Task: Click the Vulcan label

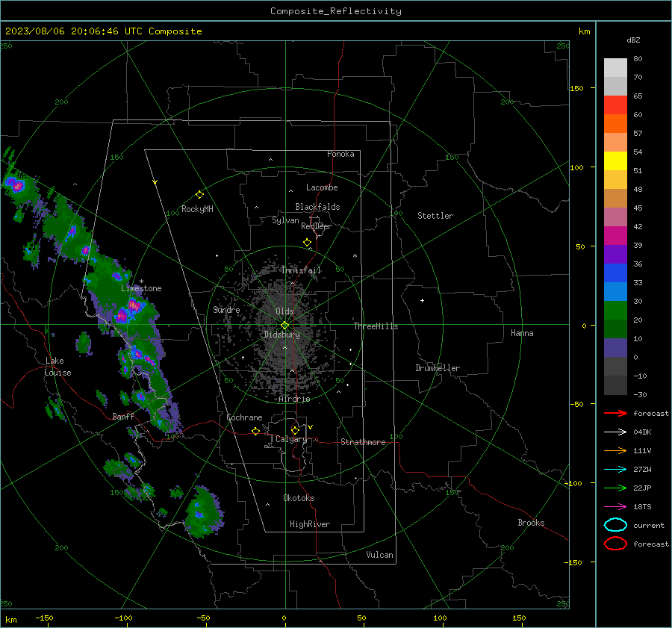Action: click(x=379, y=555)
